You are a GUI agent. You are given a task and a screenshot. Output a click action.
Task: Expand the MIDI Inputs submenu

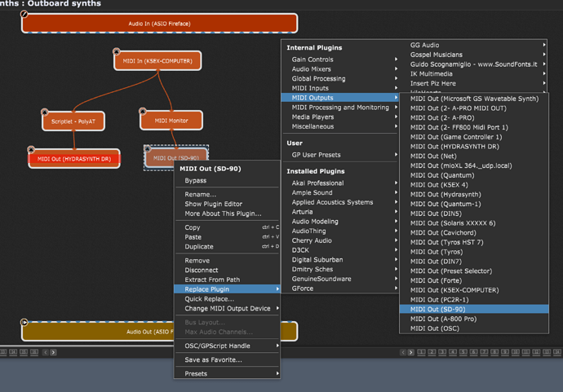click(x=340, y=88)
